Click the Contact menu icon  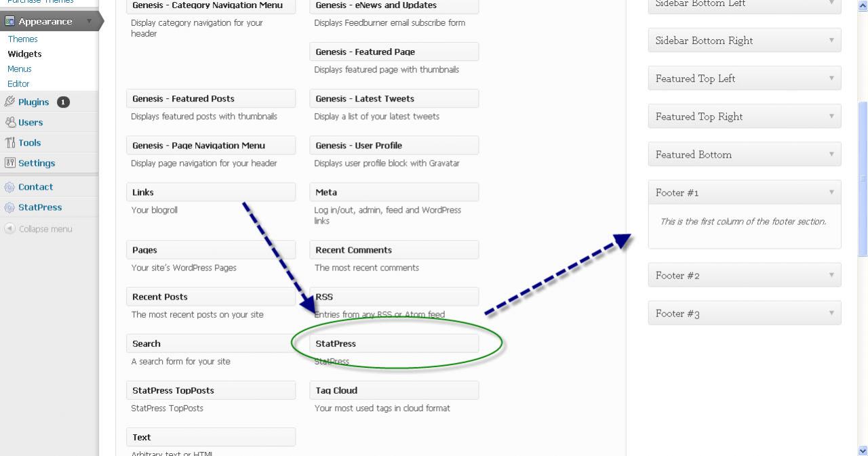[x=9, y=187]
